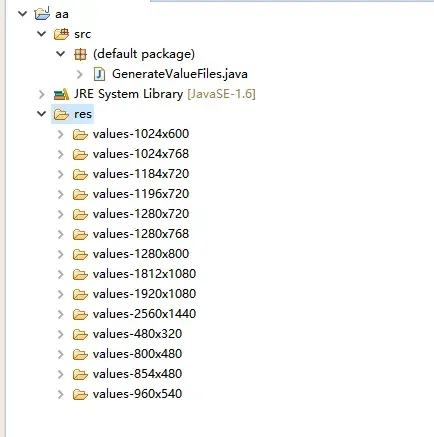Select the values-2560x1440 folder
The image size is (434, 437).
pyautogui.click(x=144, y=314)
